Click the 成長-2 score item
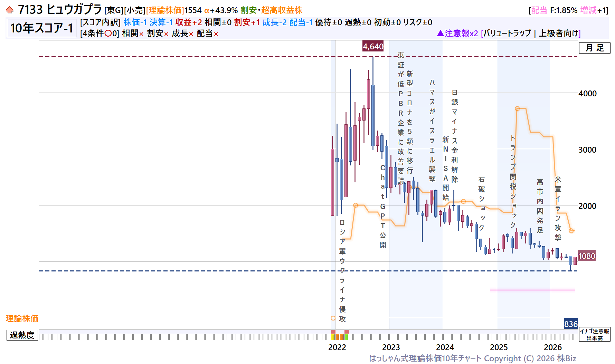The width and height of the screenshot is (615, 364). [x=274, y=22]
